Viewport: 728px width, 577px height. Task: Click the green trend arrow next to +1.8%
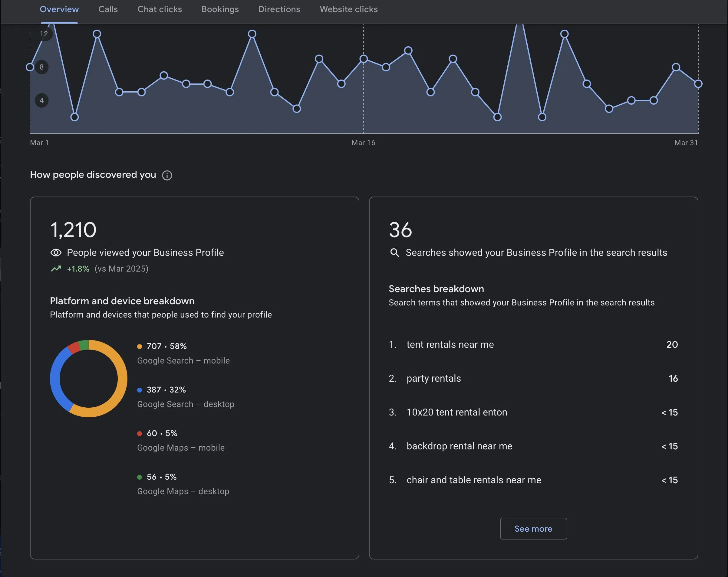coord(56,269)
